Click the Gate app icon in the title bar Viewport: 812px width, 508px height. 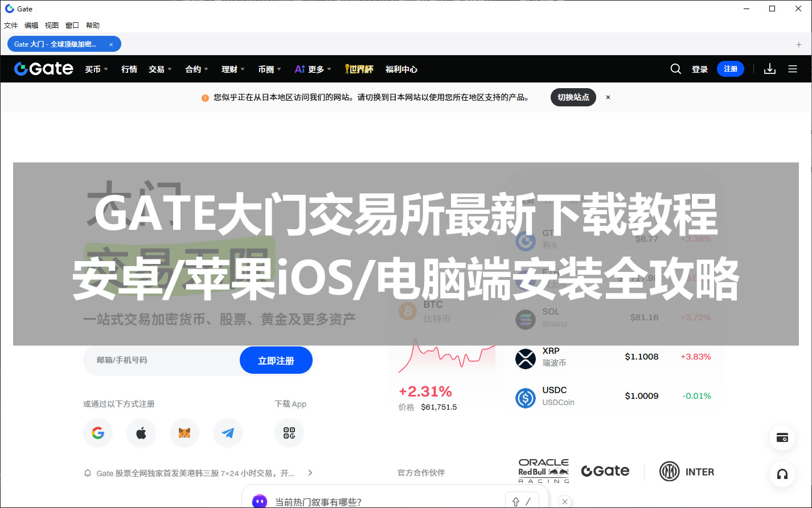(x=9, y=9)
